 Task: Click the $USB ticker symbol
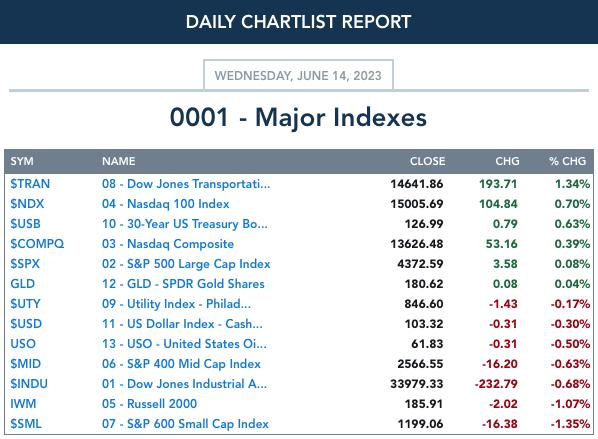[26, 224]
